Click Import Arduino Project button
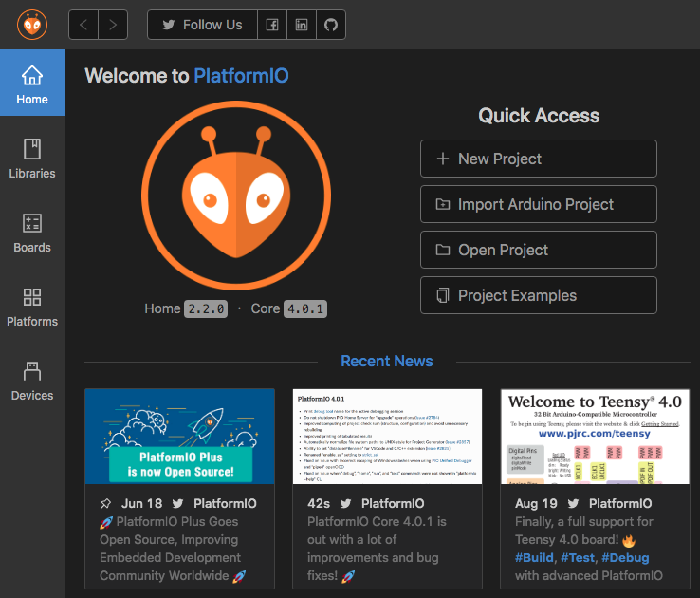700x598 pixels. click(x=539, y=204)
